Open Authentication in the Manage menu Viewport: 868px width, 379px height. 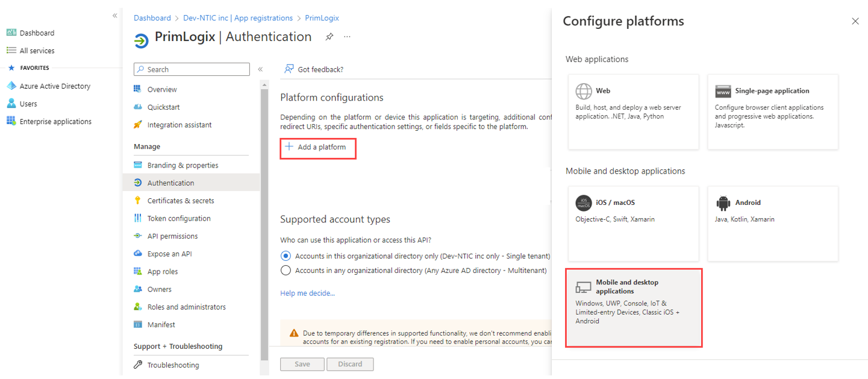click(191, 183)
